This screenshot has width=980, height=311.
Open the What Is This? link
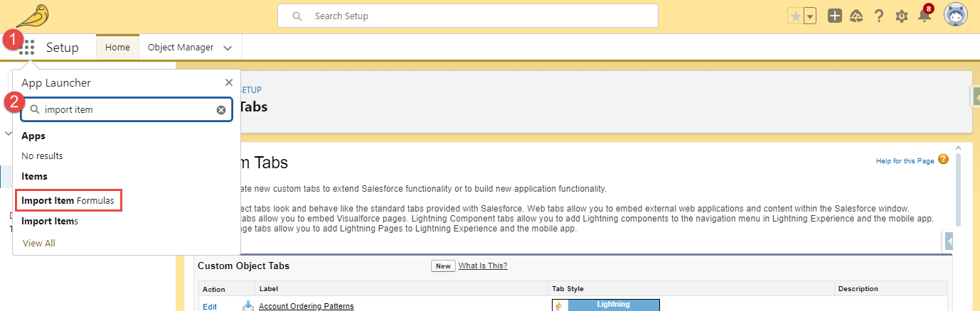coord(483,266)
